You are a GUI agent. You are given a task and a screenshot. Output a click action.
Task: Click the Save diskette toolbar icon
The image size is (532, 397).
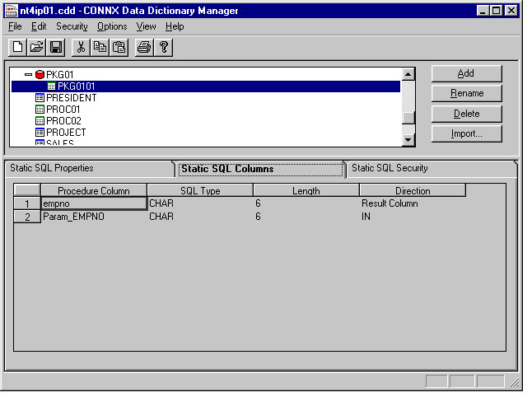(x=56, y=47)
